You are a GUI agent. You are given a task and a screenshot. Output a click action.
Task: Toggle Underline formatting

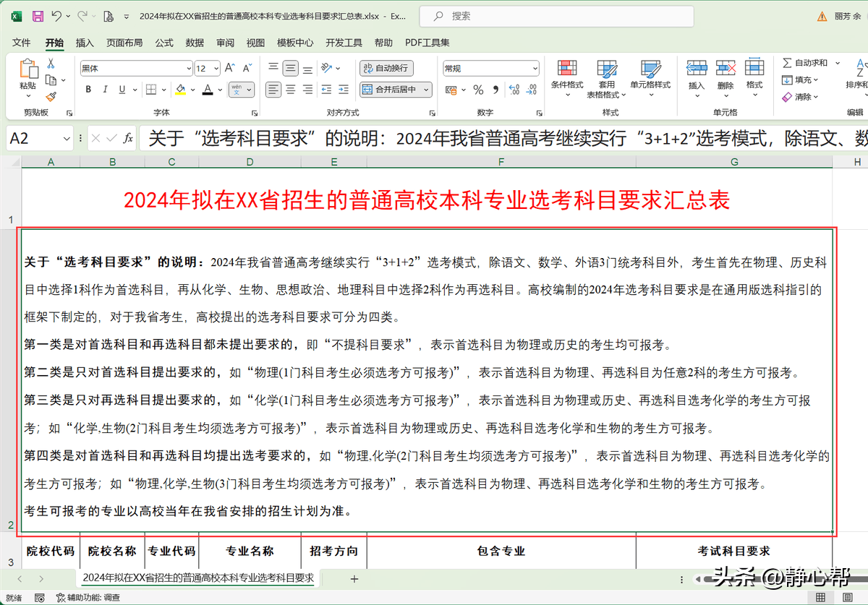click(123, 90)
